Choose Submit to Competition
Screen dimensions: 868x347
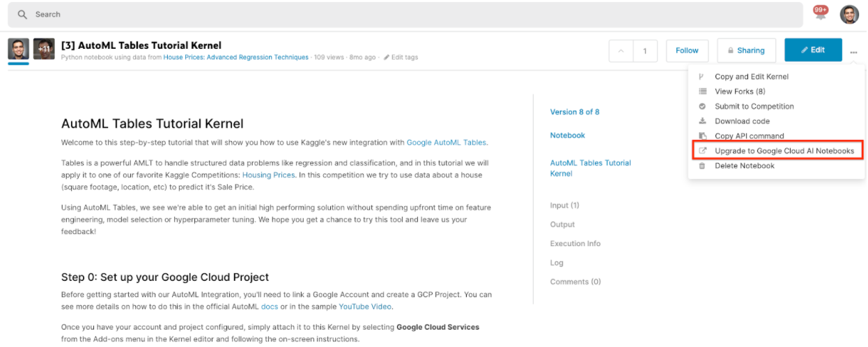pos(754,107)
